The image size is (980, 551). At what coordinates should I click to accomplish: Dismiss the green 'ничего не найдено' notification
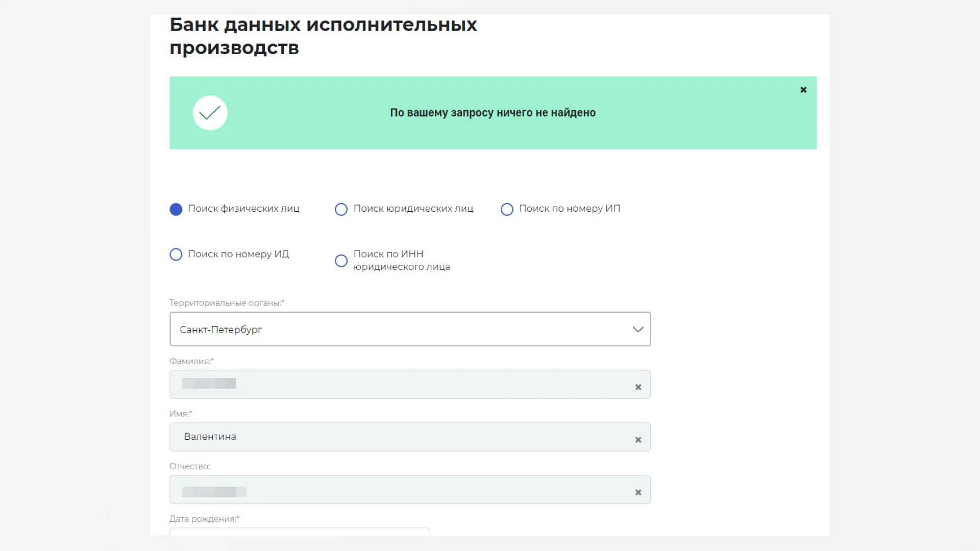click(x=803, y=90)
